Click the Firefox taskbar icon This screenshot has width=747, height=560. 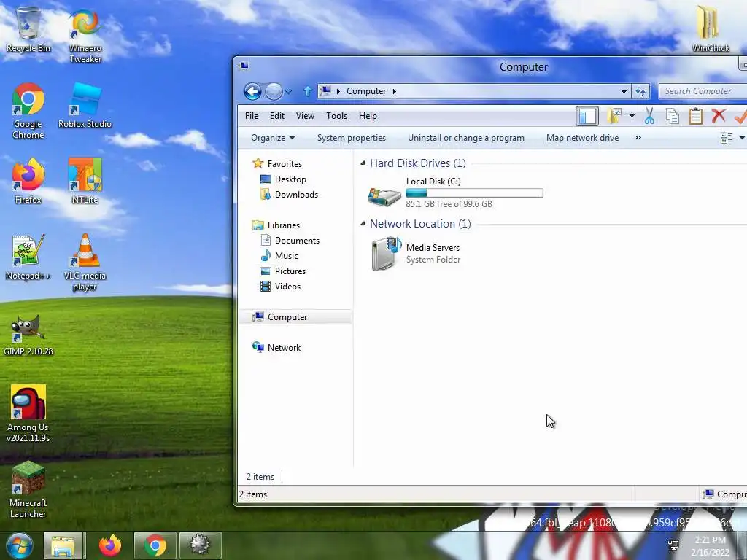point(110,545)
